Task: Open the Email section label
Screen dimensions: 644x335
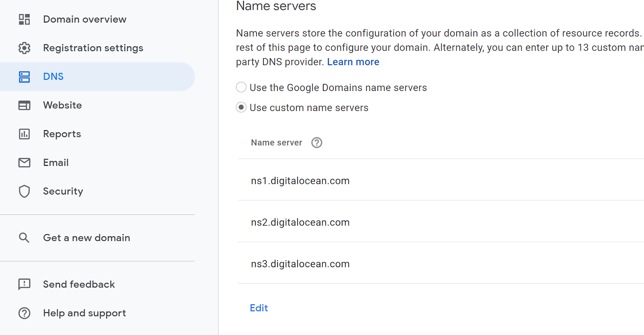Action: 56,163
